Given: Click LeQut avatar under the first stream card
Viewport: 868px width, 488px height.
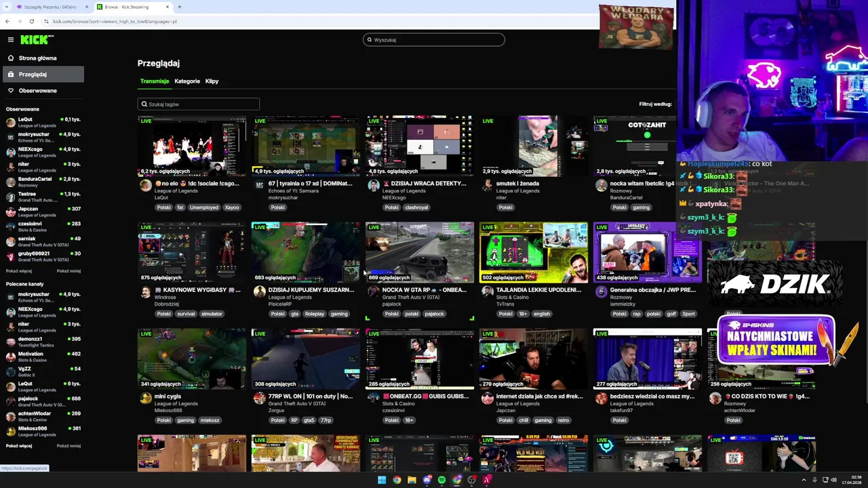Looking at the screenshot, I should coord(145,186).
